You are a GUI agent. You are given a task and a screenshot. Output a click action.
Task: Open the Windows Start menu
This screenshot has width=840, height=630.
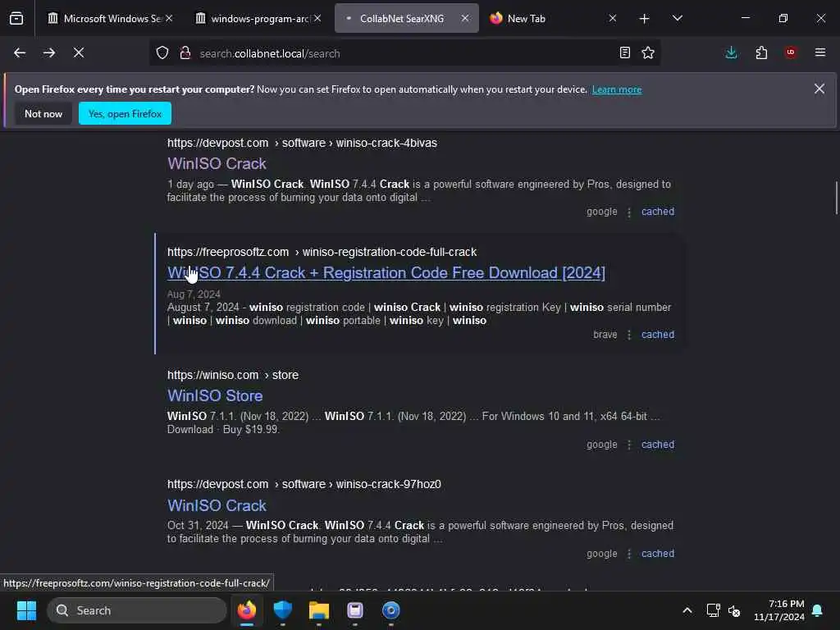26,610
